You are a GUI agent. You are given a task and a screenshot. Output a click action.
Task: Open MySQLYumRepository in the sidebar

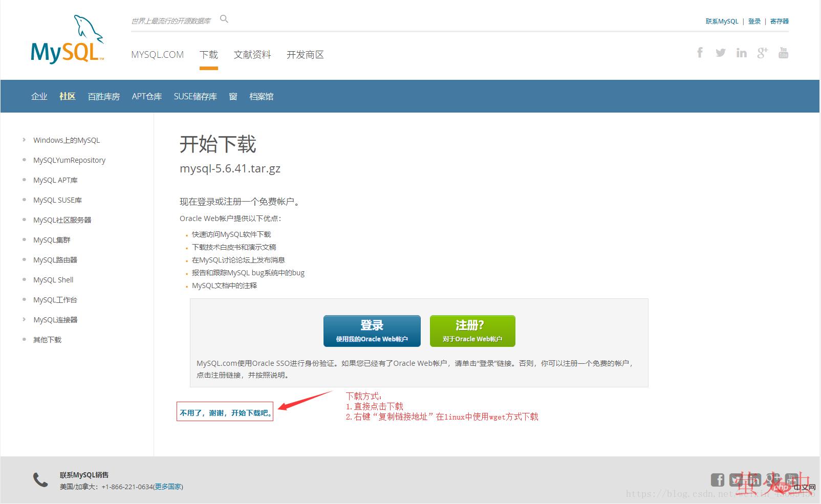(x=70, y=160)
